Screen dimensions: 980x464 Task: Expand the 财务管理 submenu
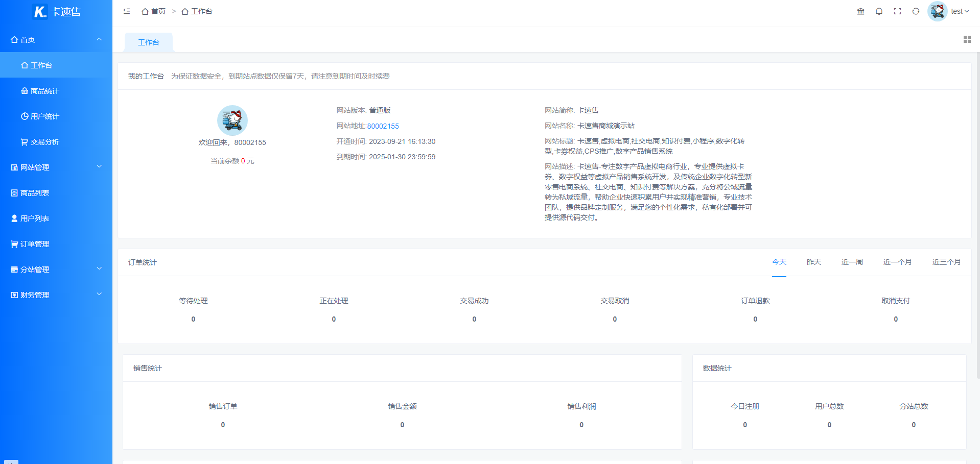(56, 295)
